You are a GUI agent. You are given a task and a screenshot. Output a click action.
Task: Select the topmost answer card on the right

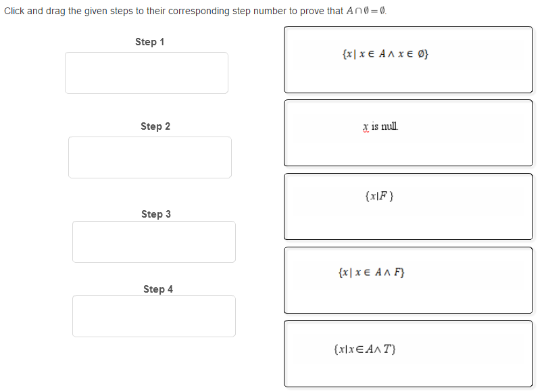tap(408, 59)
